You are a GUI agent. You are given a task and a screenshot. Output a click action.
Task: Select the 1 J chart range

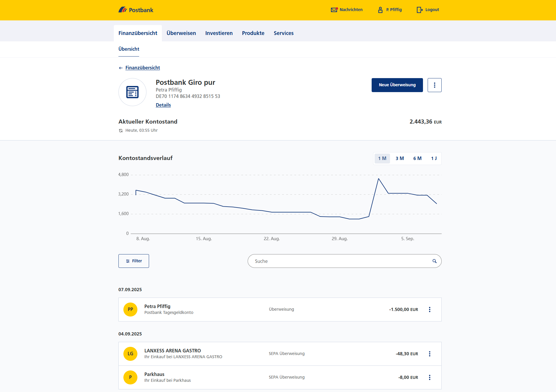coord(434,159)
